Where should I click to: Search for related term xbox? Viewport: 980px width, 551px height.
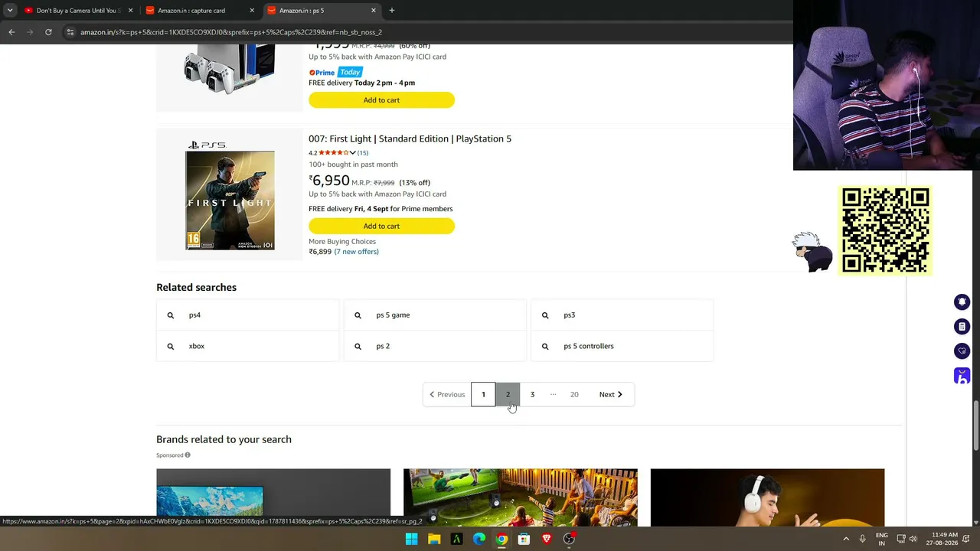247,347
